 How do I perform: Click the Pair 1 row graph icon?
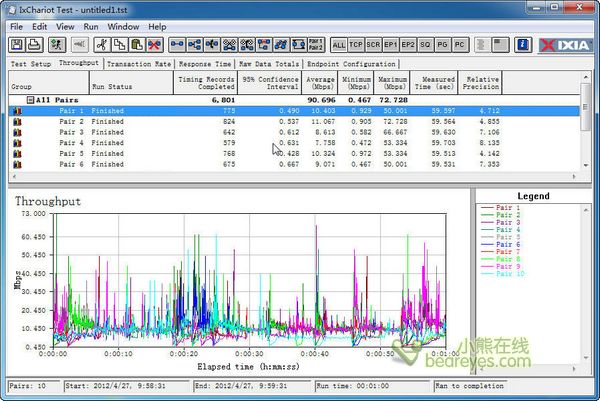click(x=17, y=111)
